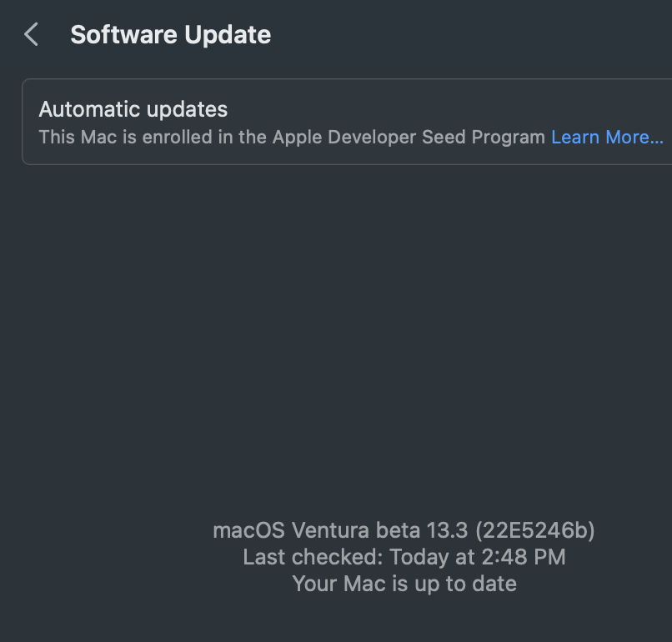672x642 pixels.
Task: Click the 'Last checked:' label text
Action: click(313, 557)
